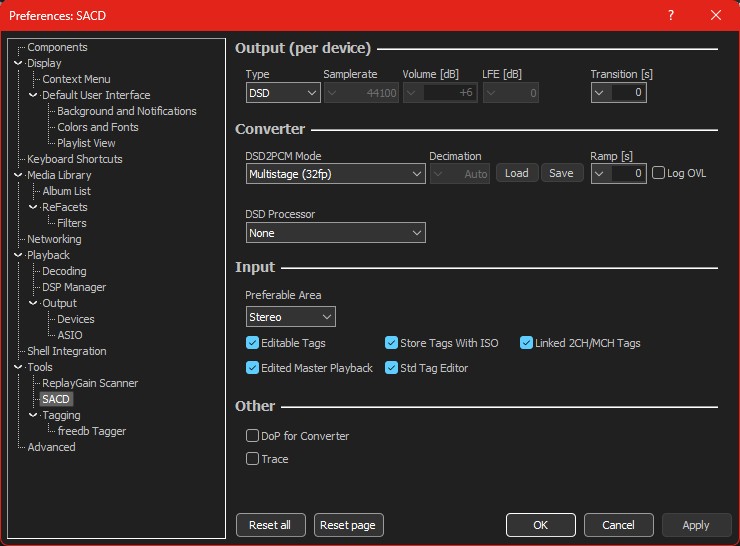
Task: Go to ReplayGain Scanner settings
Action: click(x=90, y=383)
